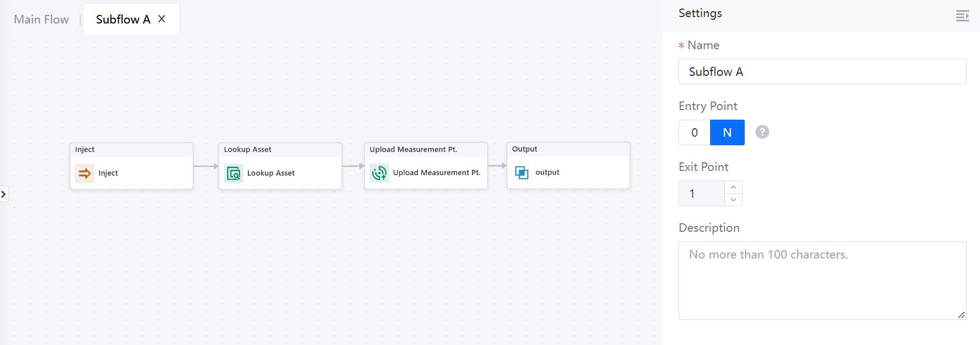The image size is (980, 345).
Task: Collapse the Settings panel via menu icon
Action: point(962,16)
